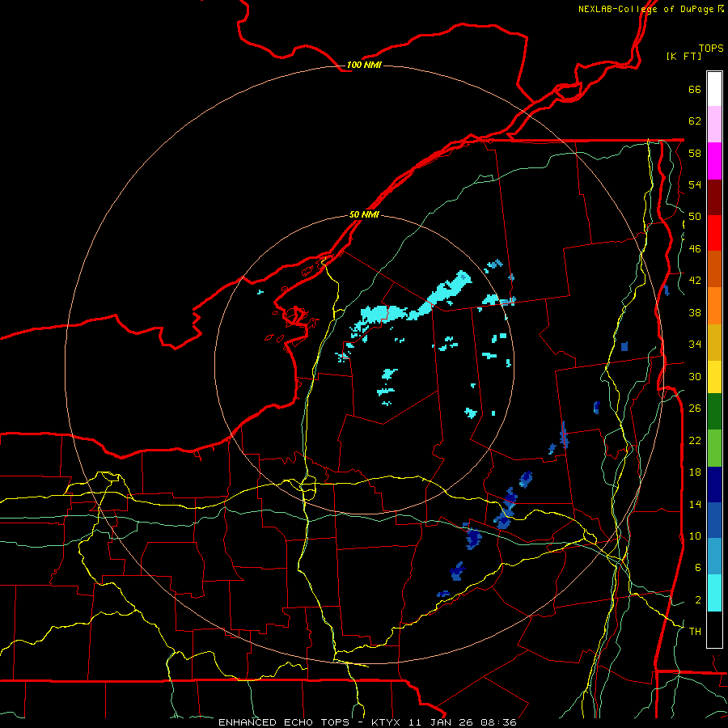
Task: Select the bright red legend swatch
Action: (714, 233)
